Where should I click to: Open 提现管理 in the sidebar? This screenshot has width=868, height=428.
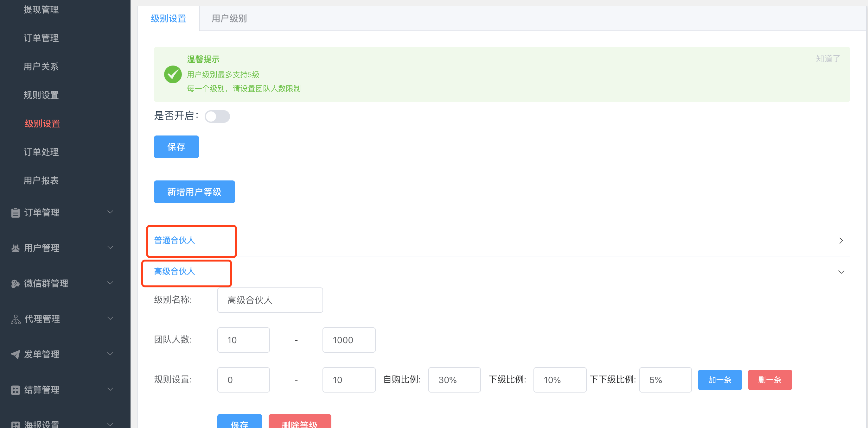coord(41,9)
